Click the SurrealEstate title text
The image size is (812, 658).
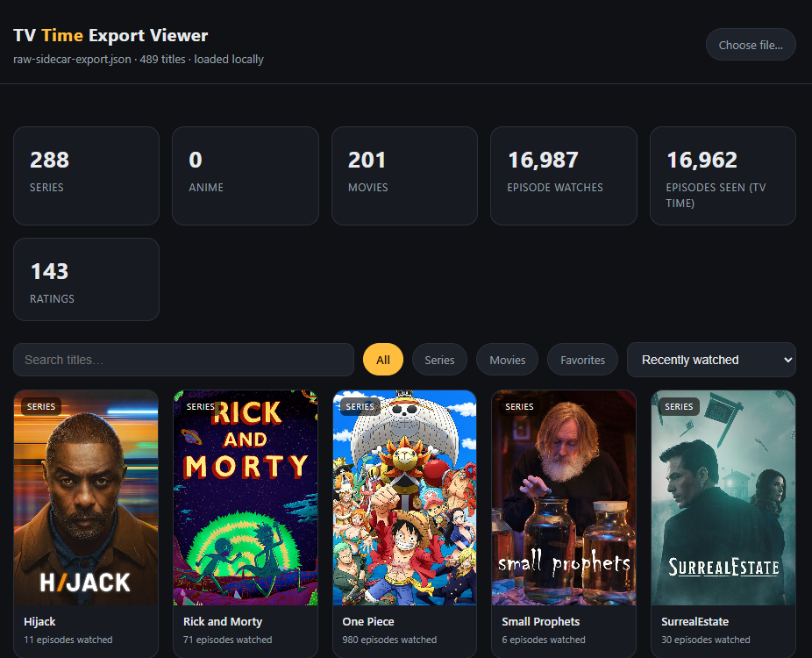tap(695, 621)
